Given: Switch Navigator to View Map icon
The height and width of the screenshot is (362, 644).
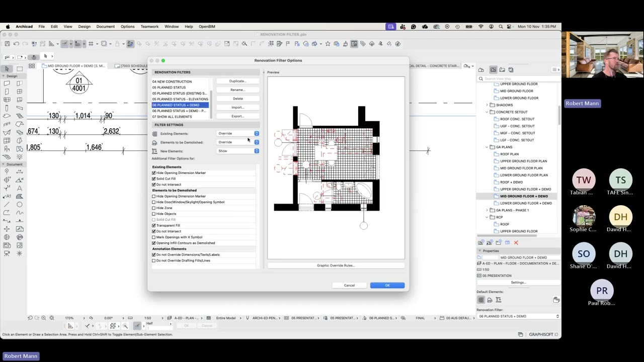Looking at the screenshot, I should [494, 70].
